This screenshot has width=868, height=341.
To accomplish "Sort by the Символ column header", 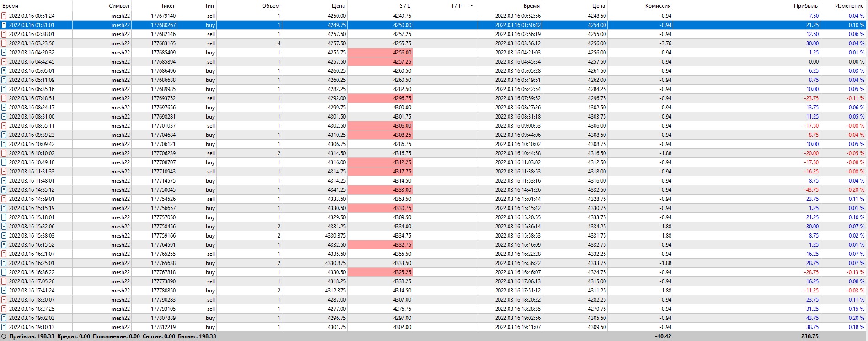I will [x=119, y=6].
